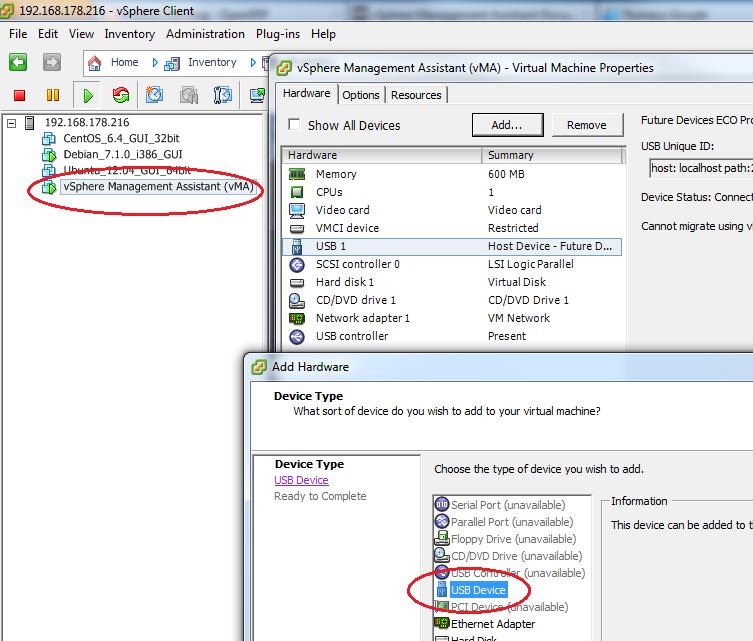This screenshot has width=753, height=641.
Task: Collapse the 192.168.178.216 host tree node
Action: click(12, 123)
